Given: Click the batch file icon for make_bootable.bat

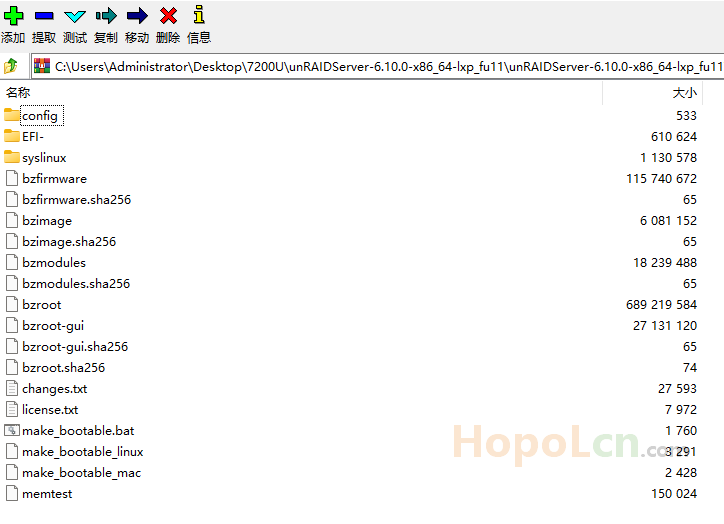Looking at the screenshot, I should point(12,430).
